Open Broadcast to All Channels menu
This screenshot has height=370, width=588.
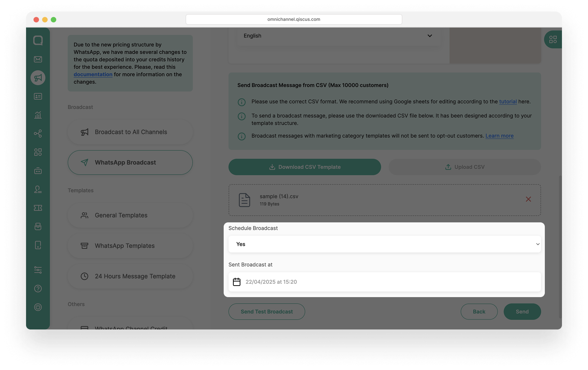point(130,132)
